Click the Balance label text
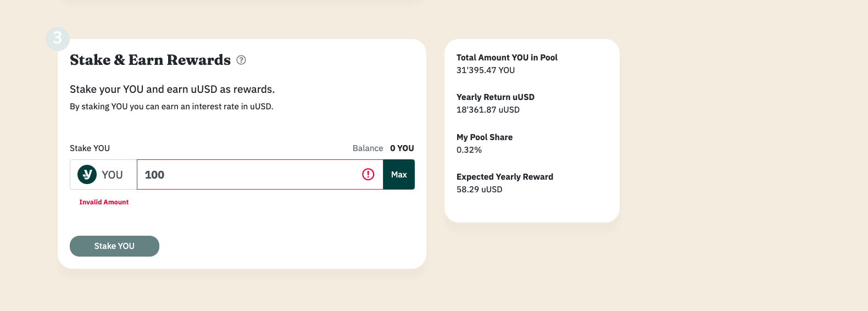868x311 pixels. [368, 148]
